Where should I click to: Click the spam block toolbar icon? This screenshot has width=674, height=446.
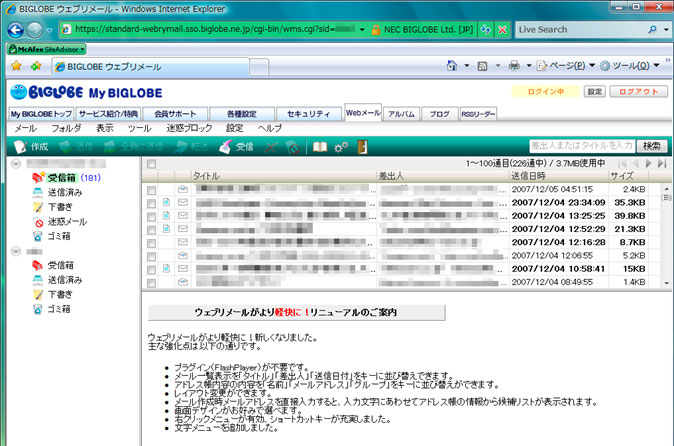[292, 147]
